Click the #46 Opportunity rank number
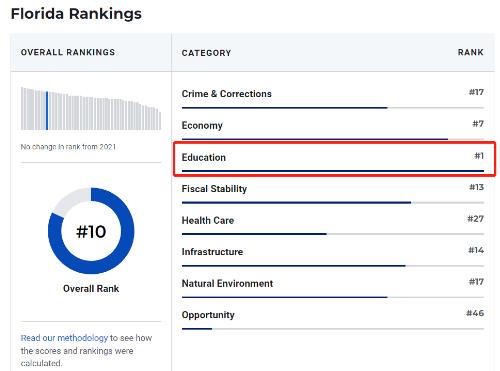This screenshot has height=371, width=500. click(475, 313)
